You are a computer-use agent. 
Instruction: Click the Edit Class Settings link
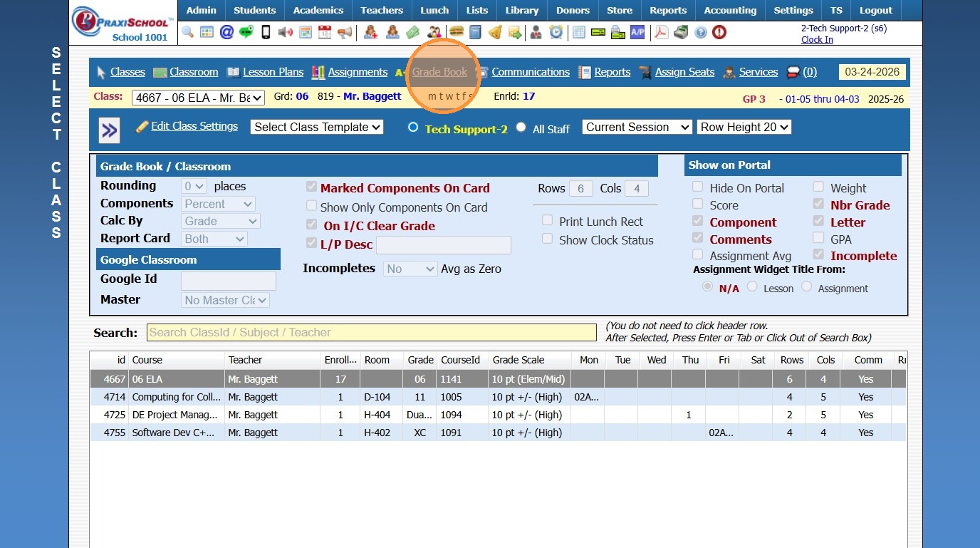click(194, 126)
